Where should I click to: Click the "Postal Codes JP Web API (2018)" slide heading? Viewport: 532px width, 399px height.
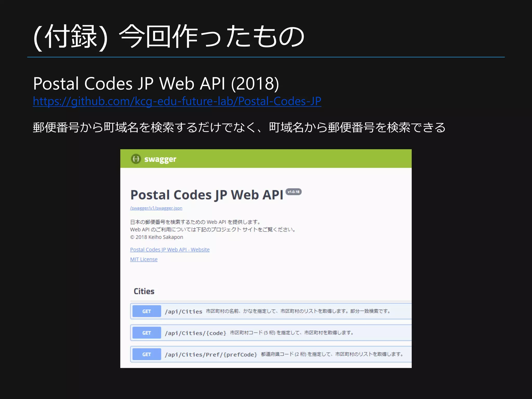pos(156,84)
